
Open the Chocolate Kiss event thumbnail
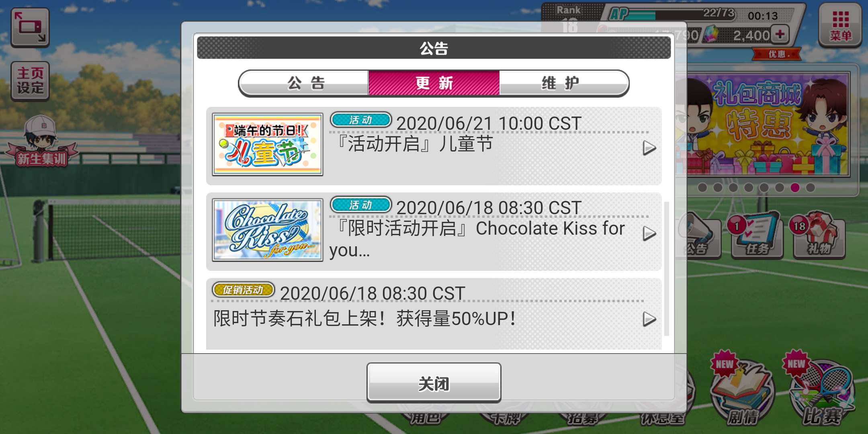point(268,230)
